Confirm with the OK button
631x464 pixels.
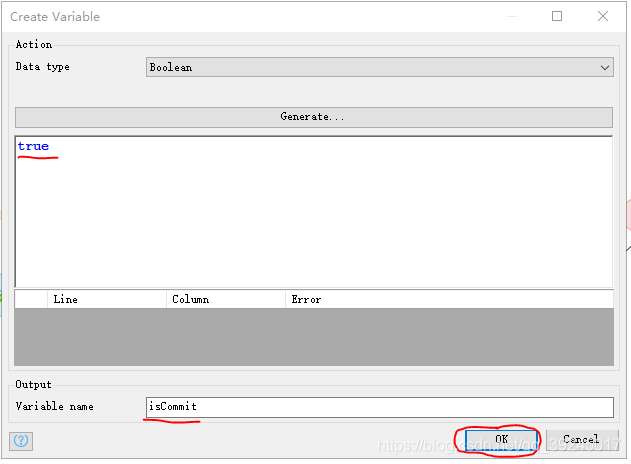coord(502,439)
